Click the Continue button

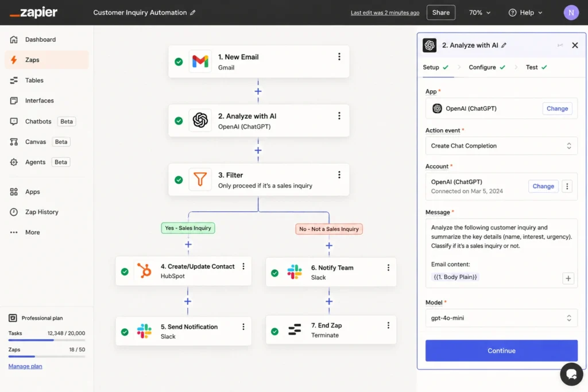pyautogui.click(x=501, y=351)
